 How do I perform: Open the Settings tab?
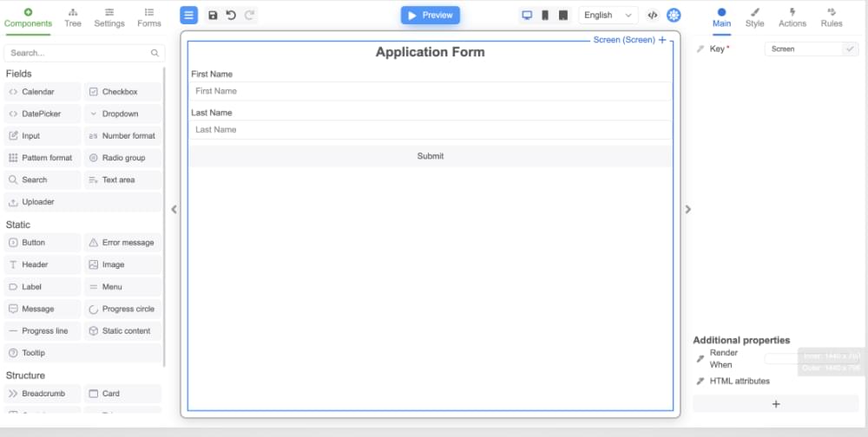109,17
